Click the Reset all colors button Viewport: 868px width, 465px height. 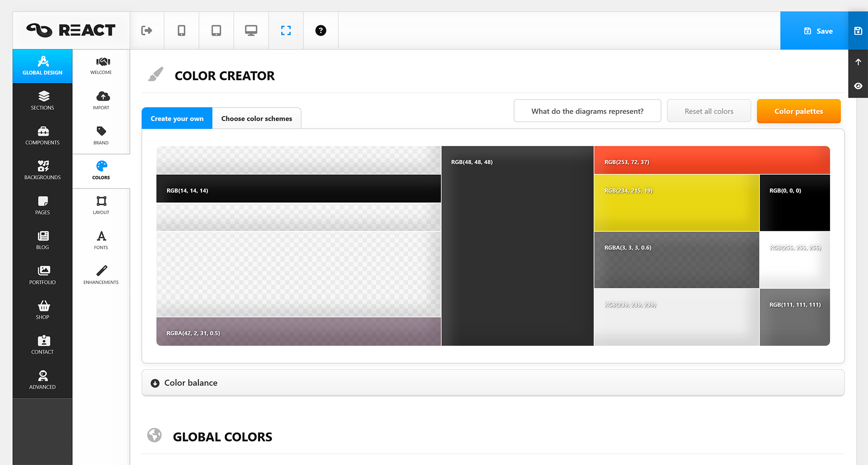click(x=709, y=111)
